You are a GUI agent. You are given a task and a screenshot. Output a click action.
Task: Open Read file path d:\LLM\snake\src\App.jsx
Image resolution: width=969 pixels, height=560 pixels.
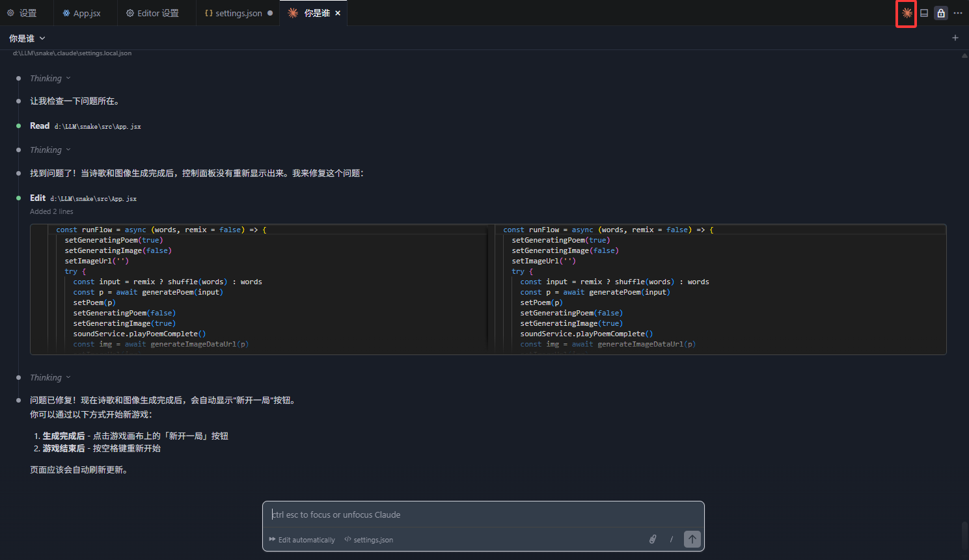tap(98, 126)
